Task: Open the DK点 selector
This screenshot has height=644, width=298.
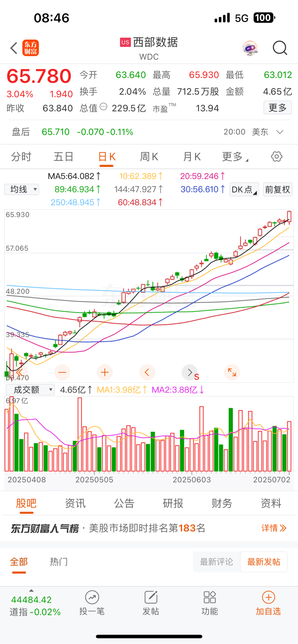Action: click(244, 189)
